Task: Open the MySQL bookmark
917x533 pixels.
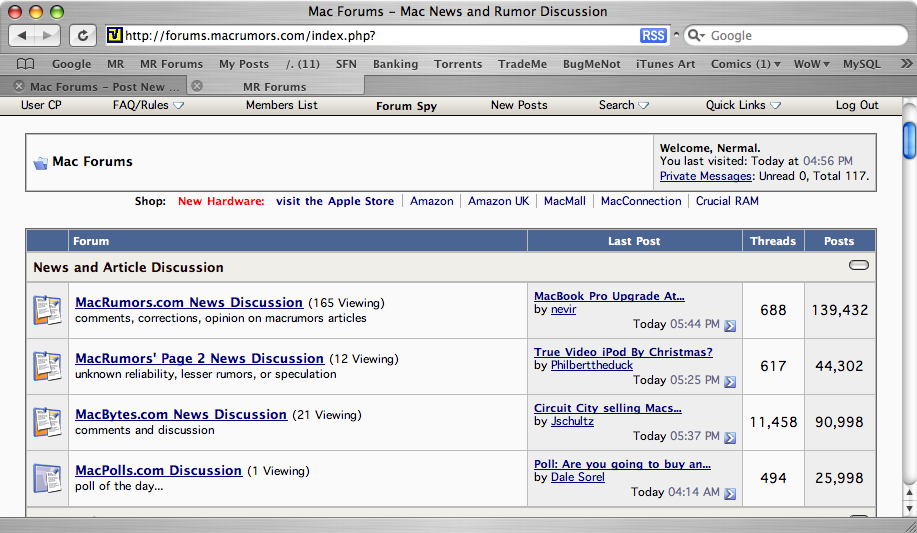Action: point(861,64)
